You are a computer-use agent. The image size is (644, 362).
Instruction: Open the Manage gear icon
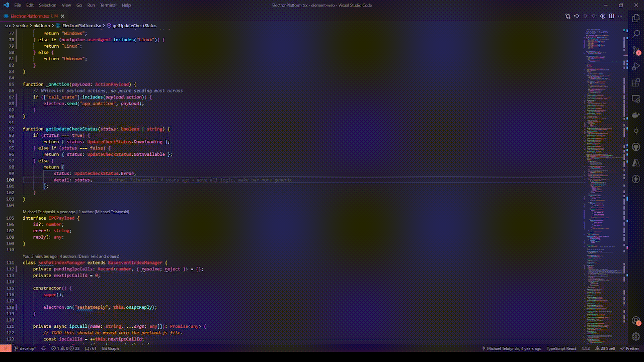click(636, 336)
